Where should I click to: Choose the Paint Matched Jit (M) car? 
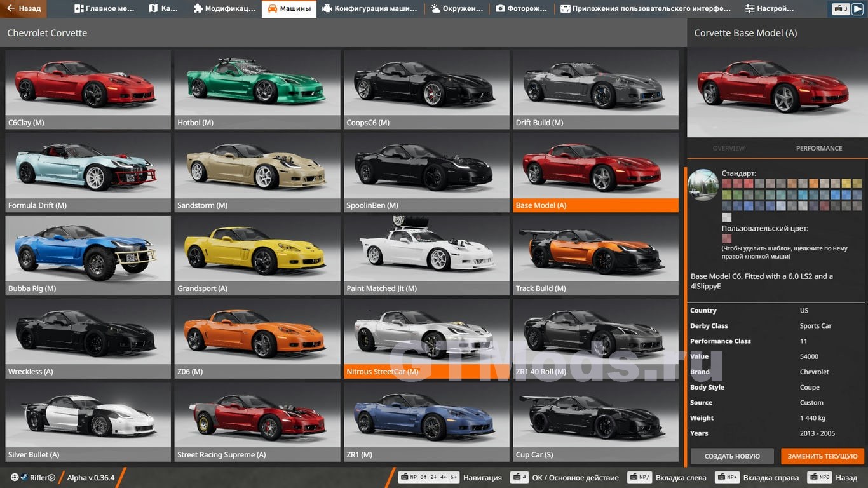(426, 255)
